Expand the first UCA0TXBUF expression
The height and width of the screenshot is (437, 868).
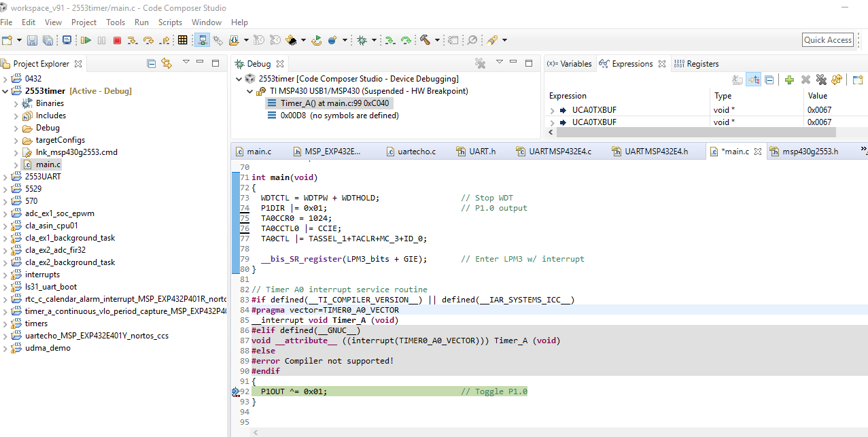point(553,110)
